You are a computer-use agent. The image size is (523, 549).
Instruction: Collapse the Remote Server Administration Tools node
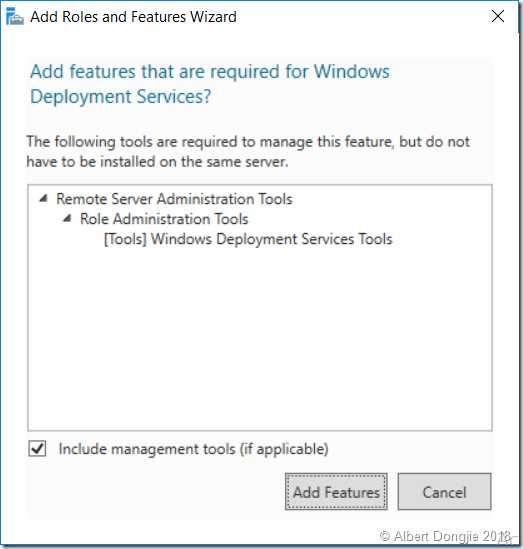[43, 199]
